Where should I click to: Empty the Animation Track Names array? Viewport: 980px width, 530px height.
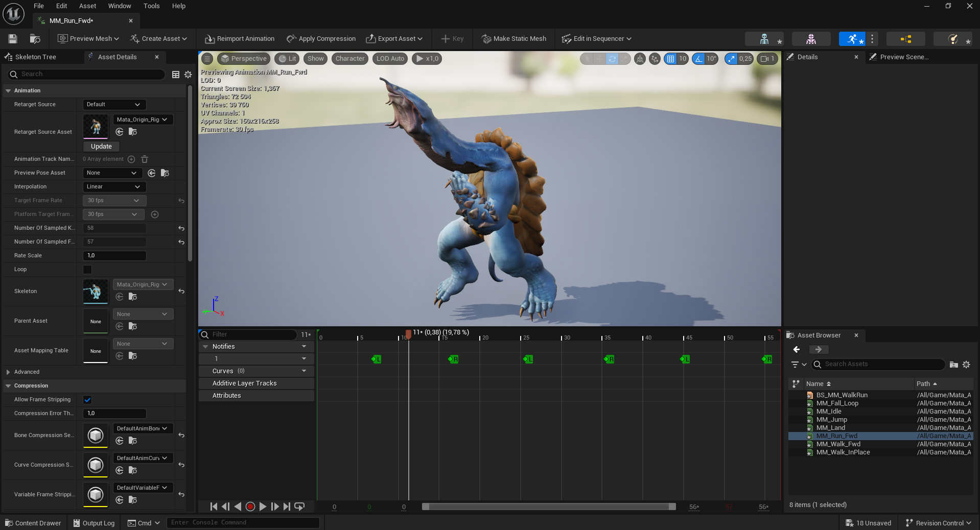145,159
